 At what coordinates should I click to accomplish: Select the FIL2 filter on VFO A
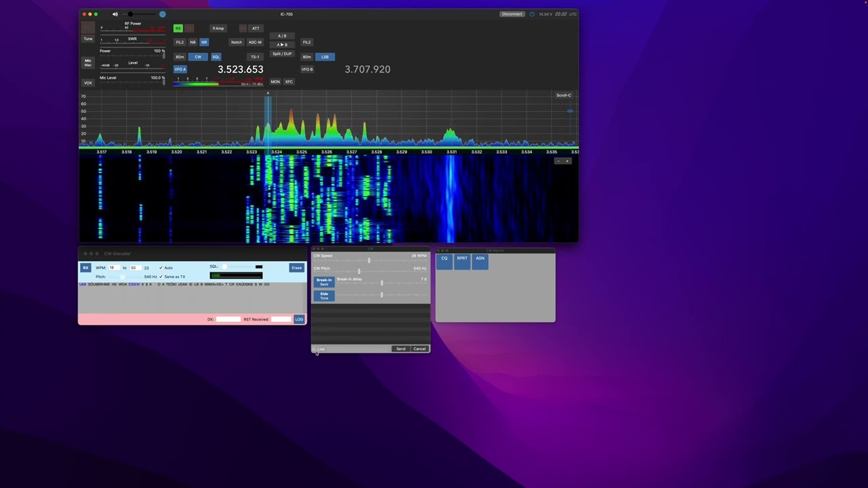click(x=180, y=42)
